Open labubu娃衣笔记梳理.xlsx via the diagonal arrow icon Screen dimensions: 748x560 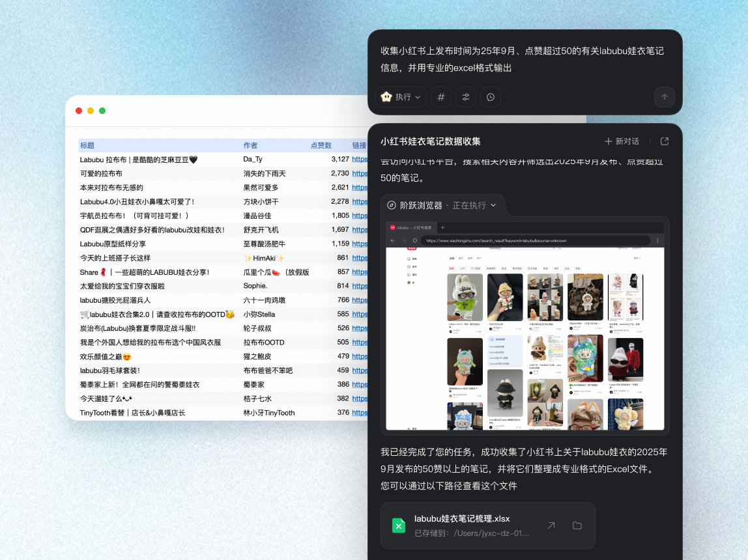click(551, 525)
